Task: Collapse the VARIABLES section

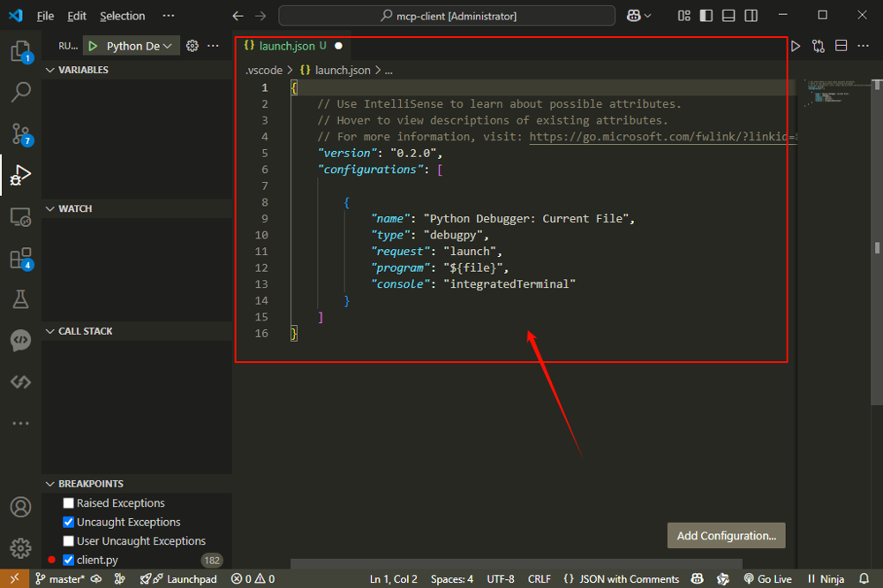Action: coord(83,70)
